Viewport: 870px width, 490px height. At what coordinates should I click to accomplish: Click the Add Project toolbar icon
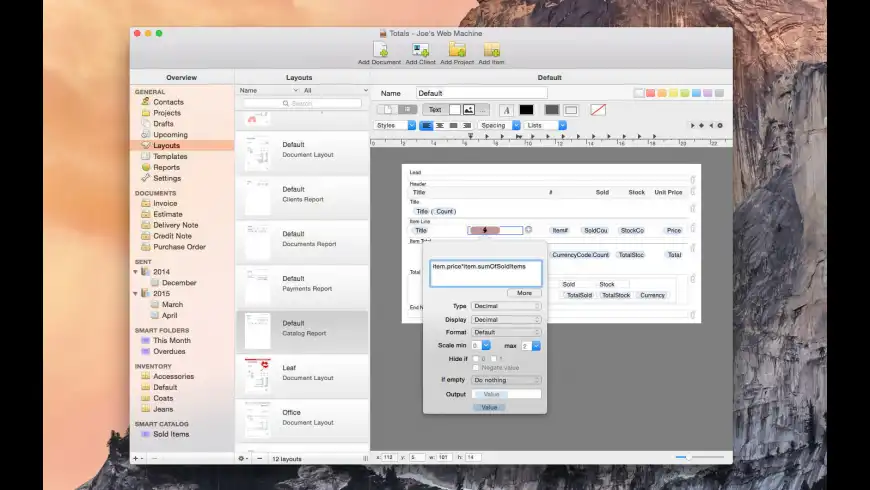(x=457, y=50)
